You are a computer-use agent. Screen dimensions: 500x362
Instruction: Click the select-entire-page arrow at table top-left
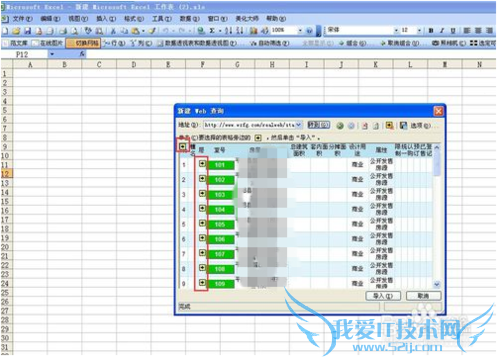click(x=182, y=146)
